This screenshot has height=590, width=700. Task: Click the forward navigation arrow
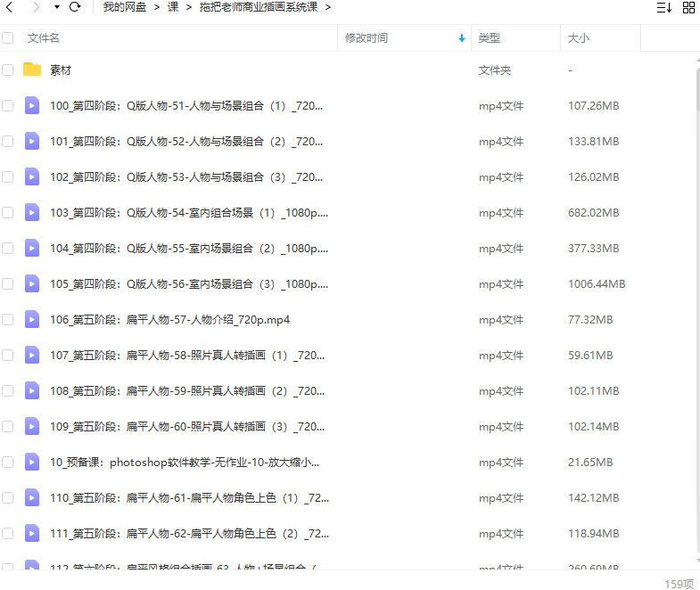point(36,7)
